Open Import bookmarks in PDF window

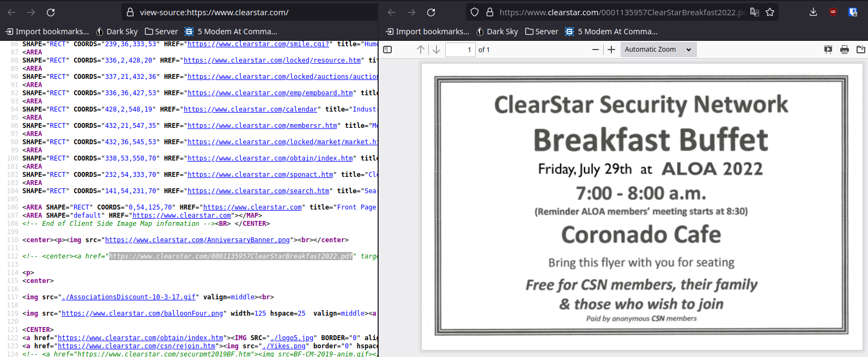pyautogui.click(x=428, y=32)
